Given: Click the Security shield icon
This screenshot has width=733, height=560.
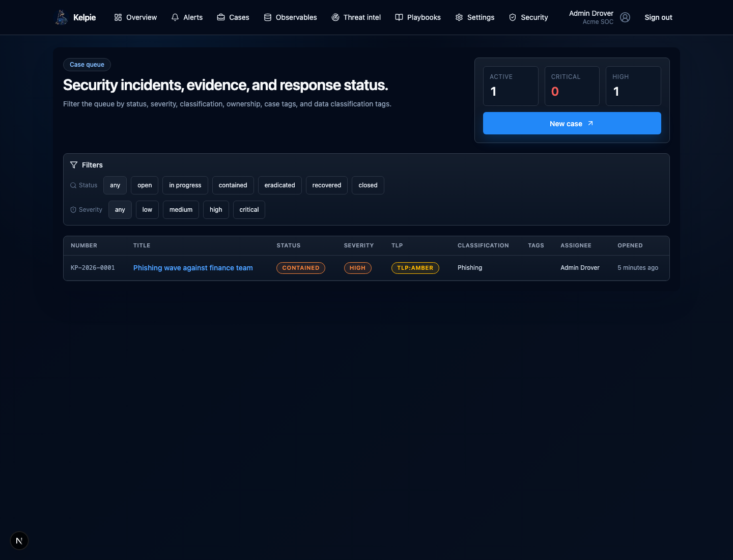Looking at the screenshot, I should pyautogui.click(x=513, y=17).
